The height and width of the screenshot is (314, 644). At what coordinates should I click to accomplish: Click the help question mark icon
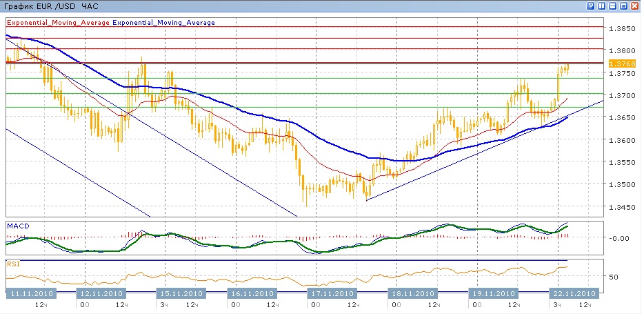point(590,6)
